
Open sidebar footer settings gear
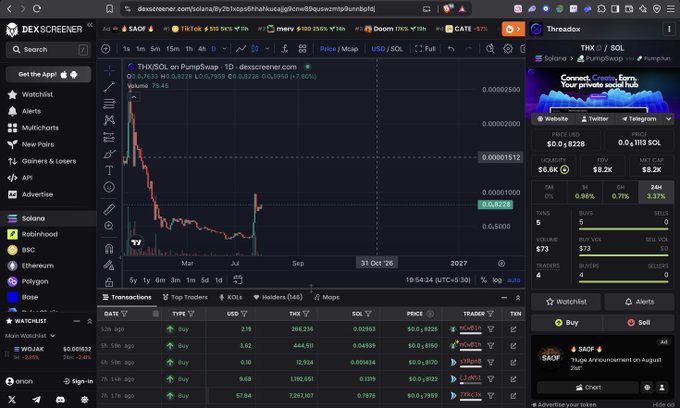(85, 399)
